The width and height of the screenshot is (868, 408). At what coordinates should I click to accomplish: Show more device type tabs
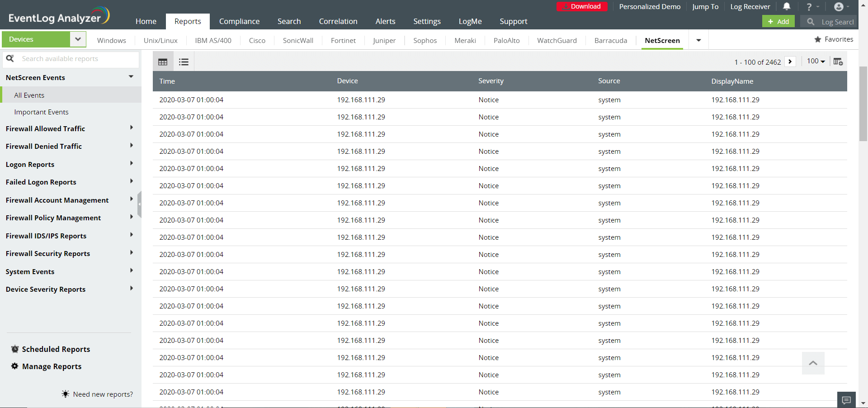point(698,40)
